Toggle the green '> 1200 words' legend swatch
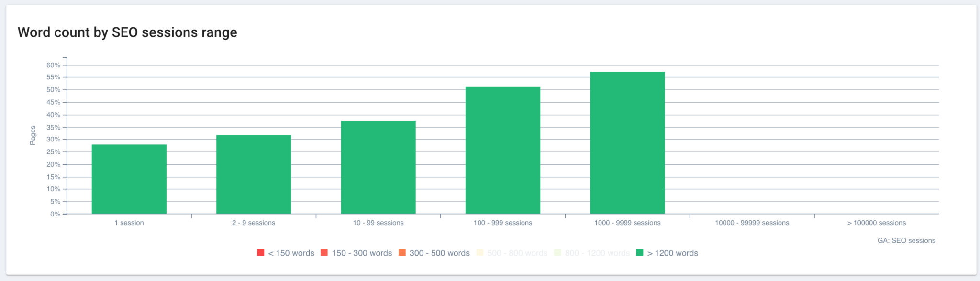 pyautogui.click(x=640, y=252)
